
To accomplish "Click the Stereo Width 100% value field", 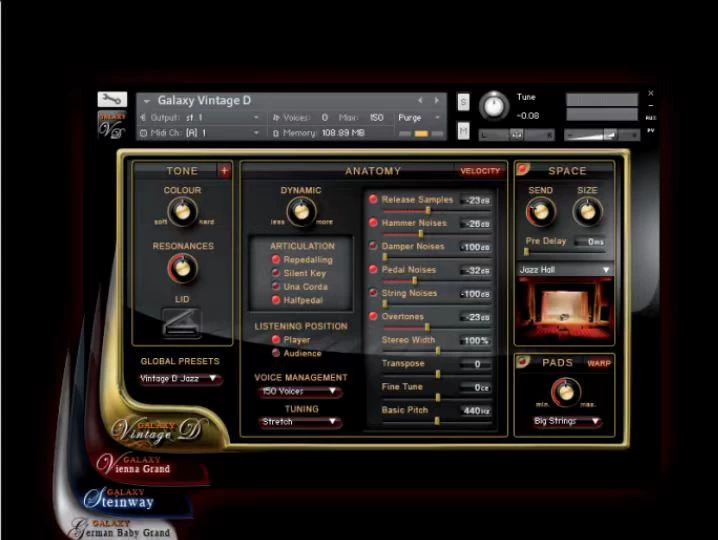I will pos(476,340).
